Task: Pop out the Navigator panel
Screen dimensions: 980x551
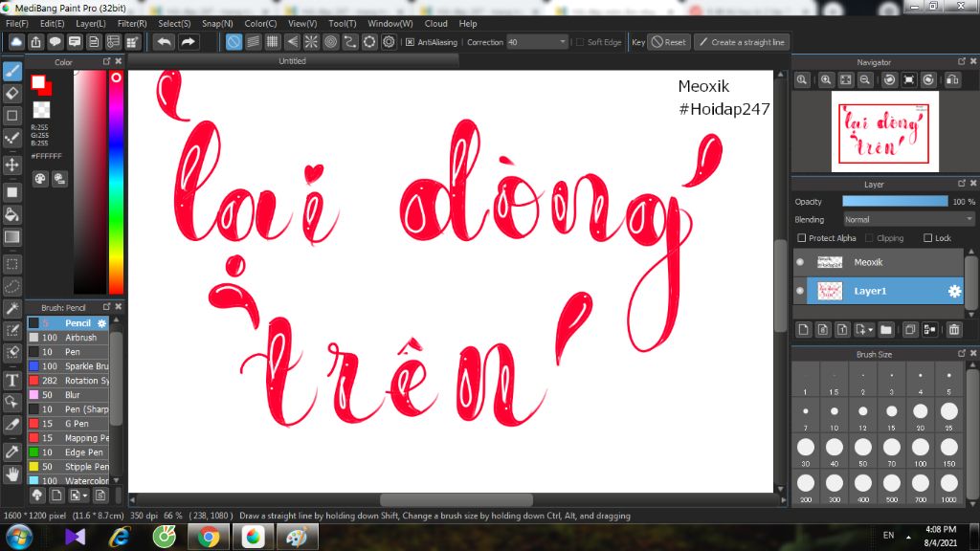Action: (x=961, y=62)
